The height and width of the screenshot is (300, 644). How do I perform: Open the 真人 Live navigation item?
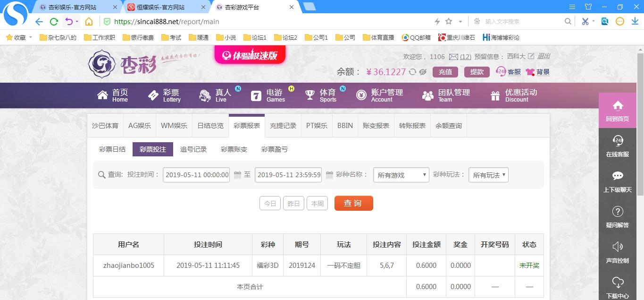(215, 95)
